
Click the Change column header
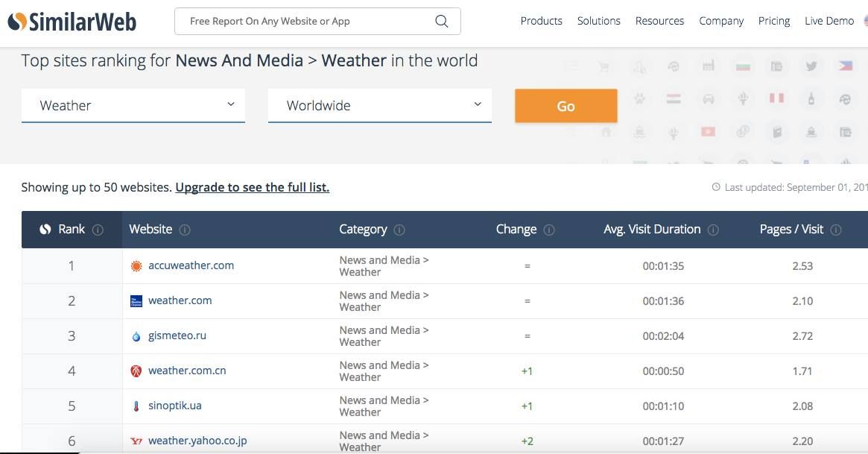point(516,229)
